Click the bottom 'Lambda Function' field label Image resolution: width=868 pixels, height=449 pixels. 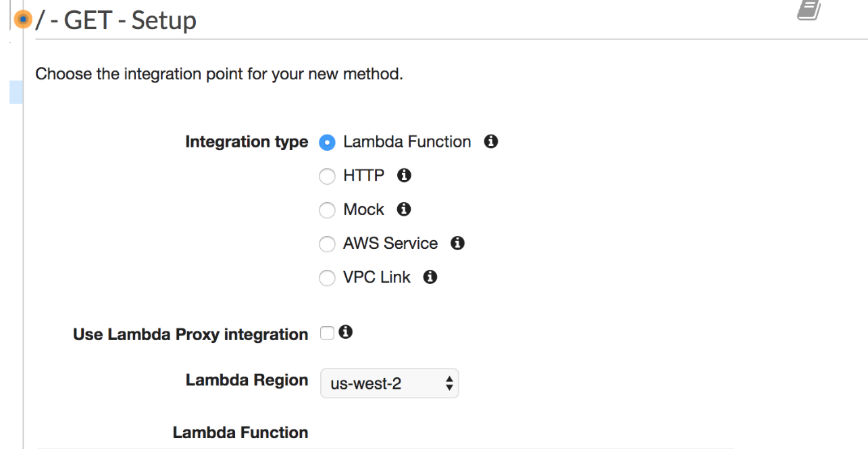(x=240, y=433)
